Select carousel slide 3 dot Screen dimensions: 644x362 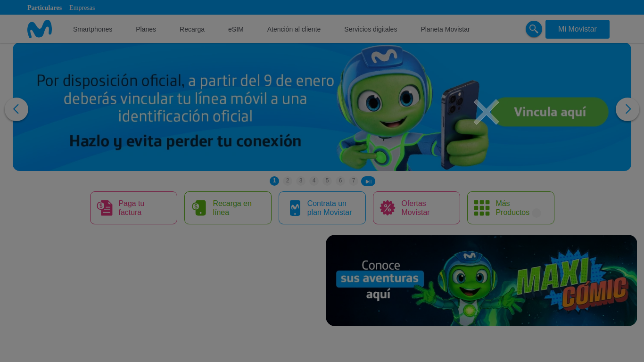click(x=301, y=181)
